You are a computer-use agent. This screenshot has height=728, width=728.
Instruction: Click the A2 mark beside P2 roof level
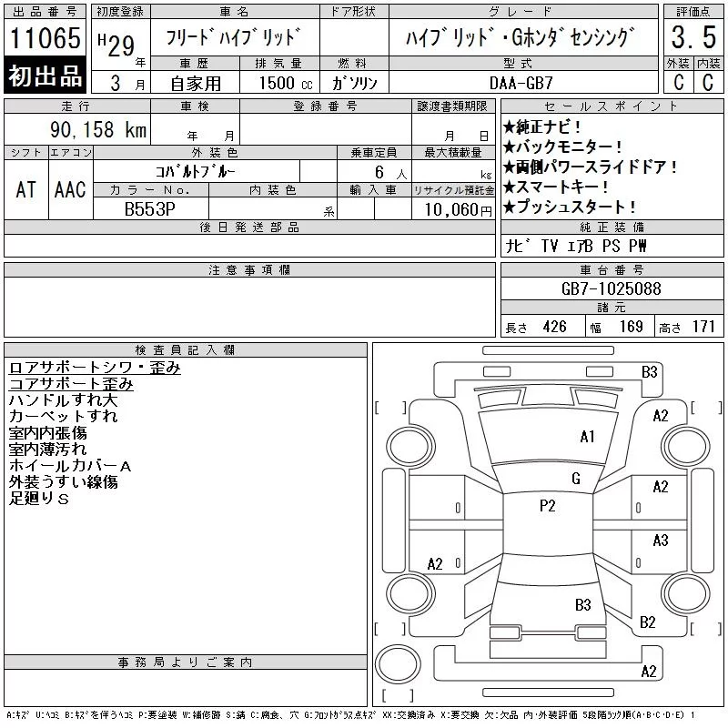click(661, 487)
